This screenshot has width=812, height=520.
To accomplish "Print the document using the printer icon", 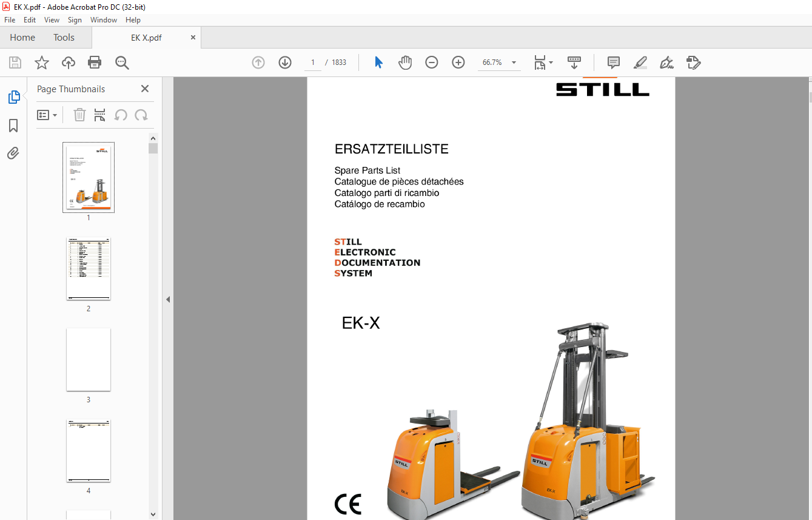I will (95, 62).
